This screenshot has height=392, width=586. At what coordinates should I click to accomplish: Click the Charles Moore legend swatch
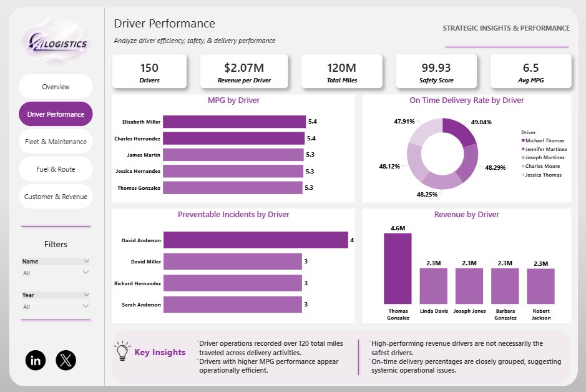523,166
